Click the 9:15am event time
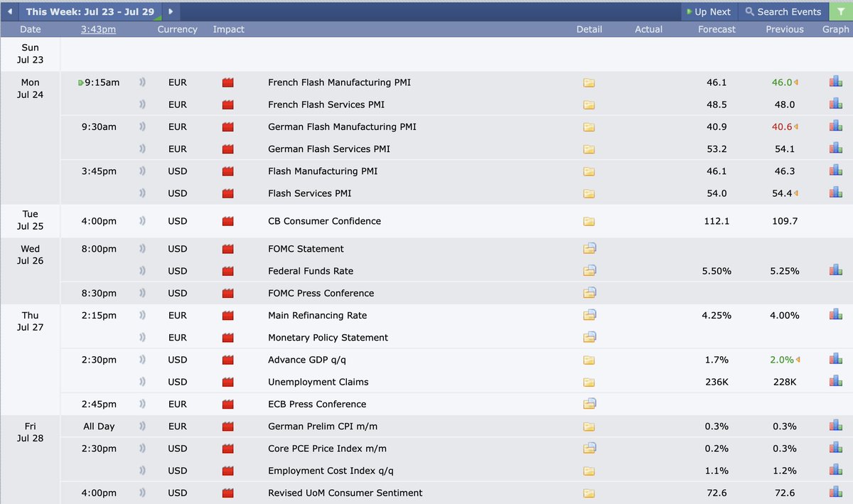 pyautogui.click(x=102, y=82)
